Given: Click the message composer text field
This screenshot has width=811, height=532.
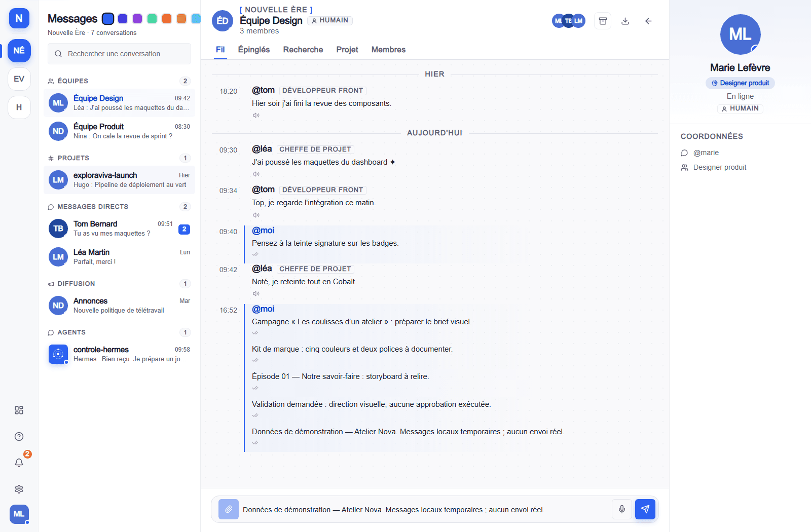Looking at the screenshot, I should [425, 510].
